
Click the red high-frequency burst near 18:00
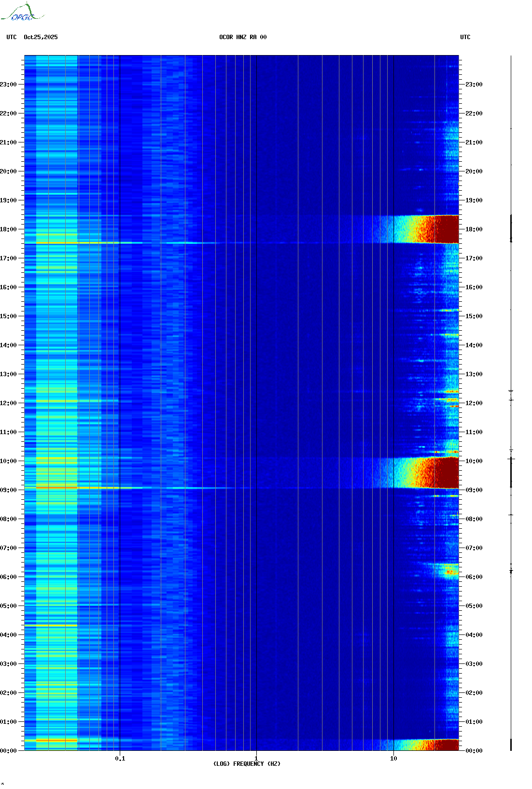(442, 229)
